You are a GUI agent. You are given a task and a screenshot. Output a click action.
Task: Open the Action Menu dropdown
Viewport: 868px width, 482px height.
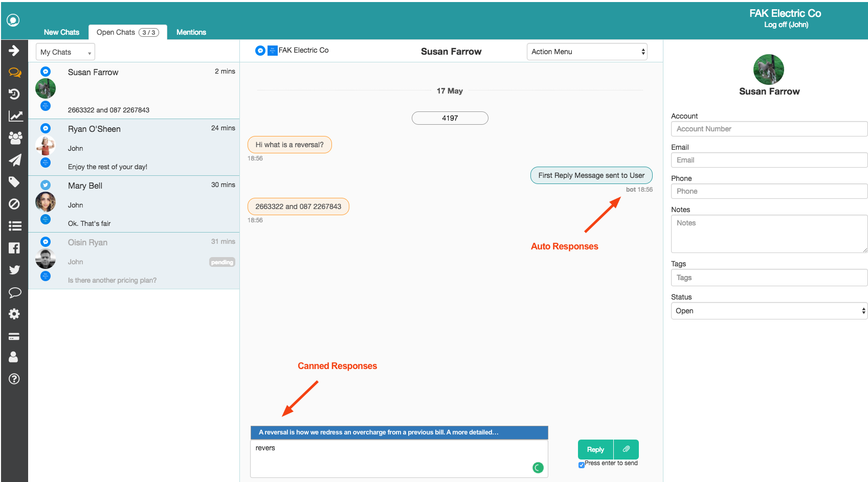(587, 52)
